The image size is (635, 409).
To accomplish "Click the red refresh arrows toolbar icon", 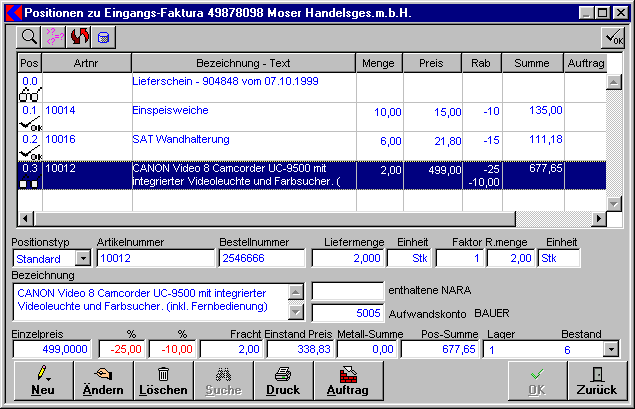I will [78, 36].
